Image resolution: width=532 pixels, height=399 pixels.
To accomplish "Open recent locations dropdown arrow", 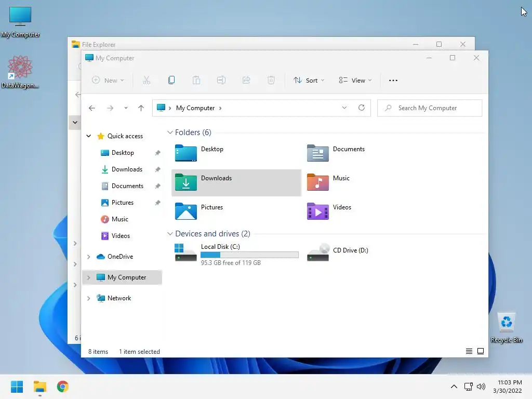I will tap(126, 108).
